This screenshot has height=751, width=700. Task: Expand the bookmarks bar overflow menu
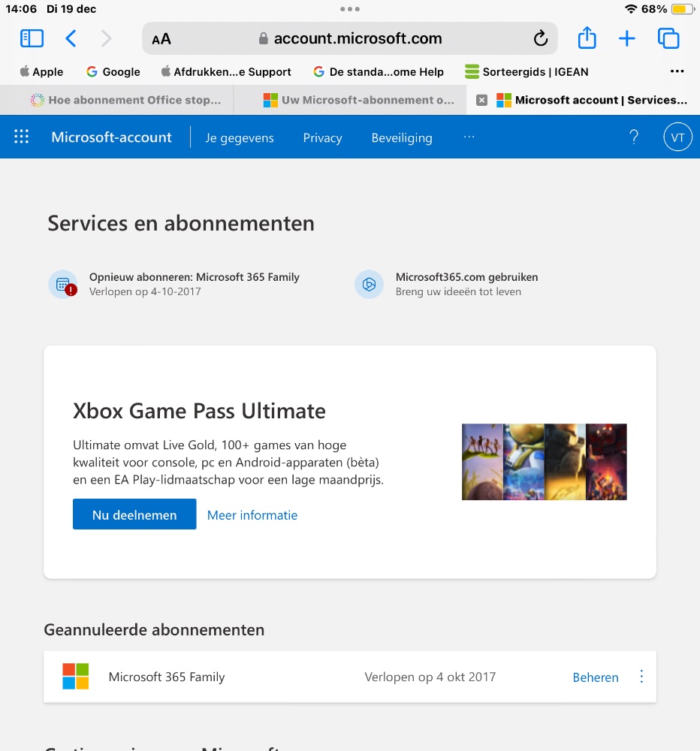tap(677, 72)
